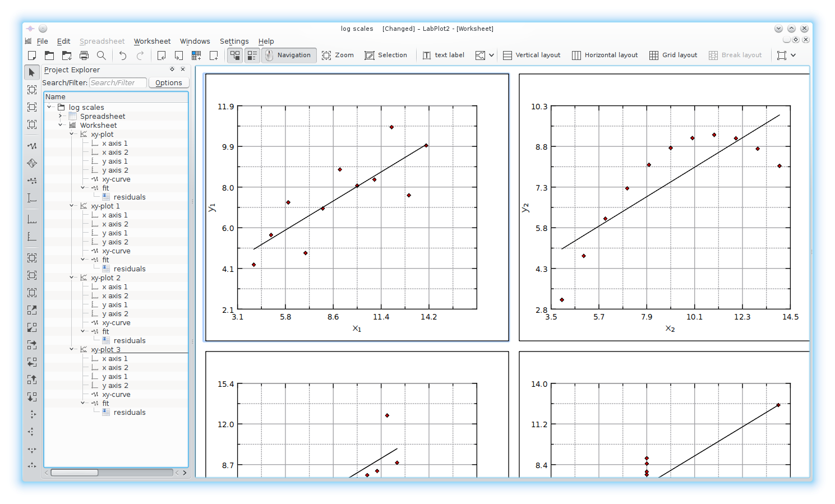
Task: Expand the Spreadsheet tree node
Action: (61, 116)
